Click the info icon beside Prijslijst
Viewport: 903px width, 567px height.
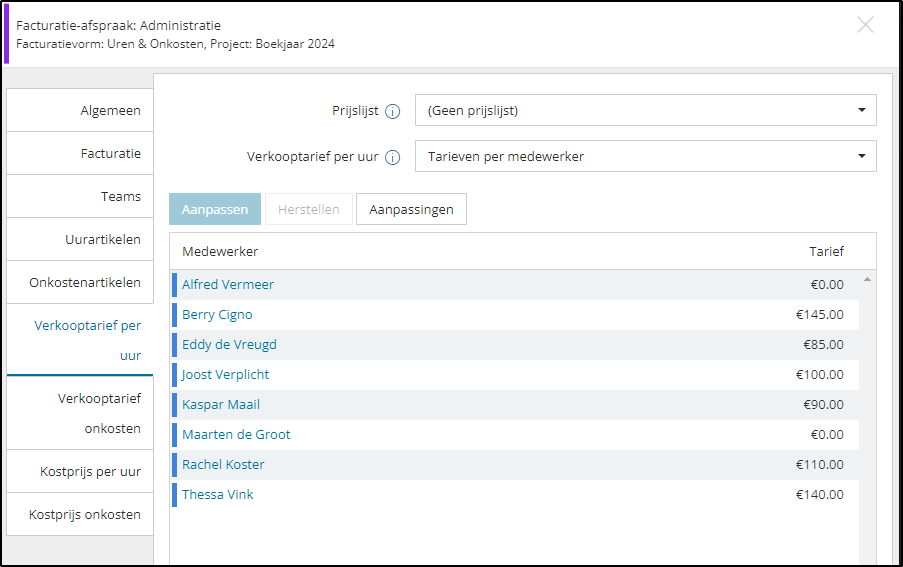(392, 111)
